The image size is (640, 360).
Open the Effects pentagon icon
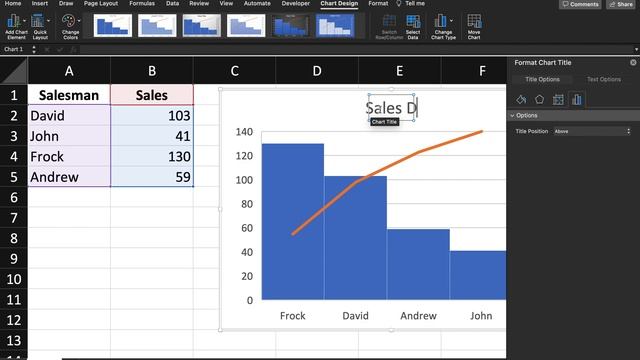click(x=540, y=99)
